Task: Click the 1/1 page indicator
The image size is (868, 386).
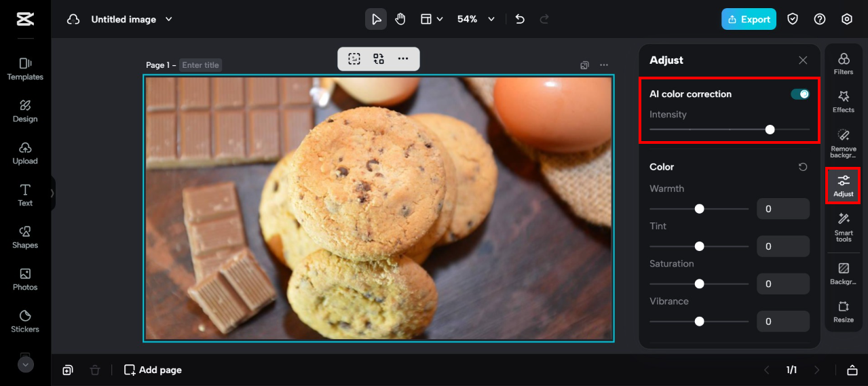Action: pyautogui.click(x=792, y=370)
